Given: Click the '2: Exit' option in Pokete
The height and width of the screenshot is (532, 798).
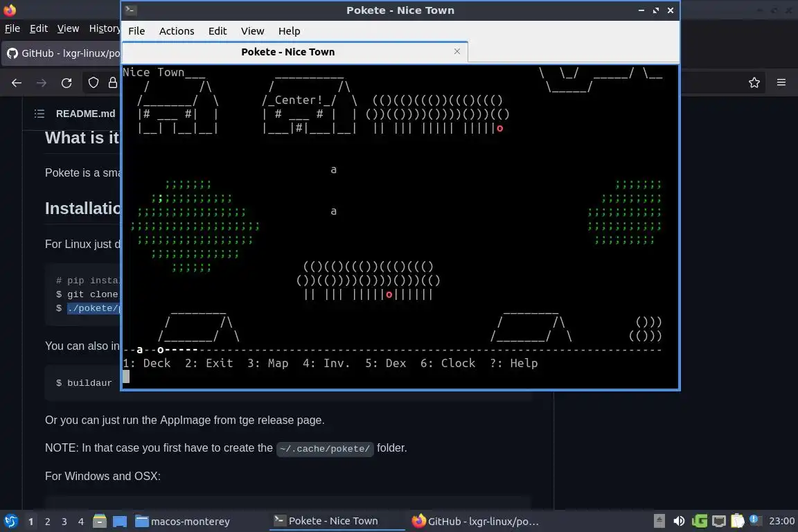Looking at the screenshot, I should [209, 363].
